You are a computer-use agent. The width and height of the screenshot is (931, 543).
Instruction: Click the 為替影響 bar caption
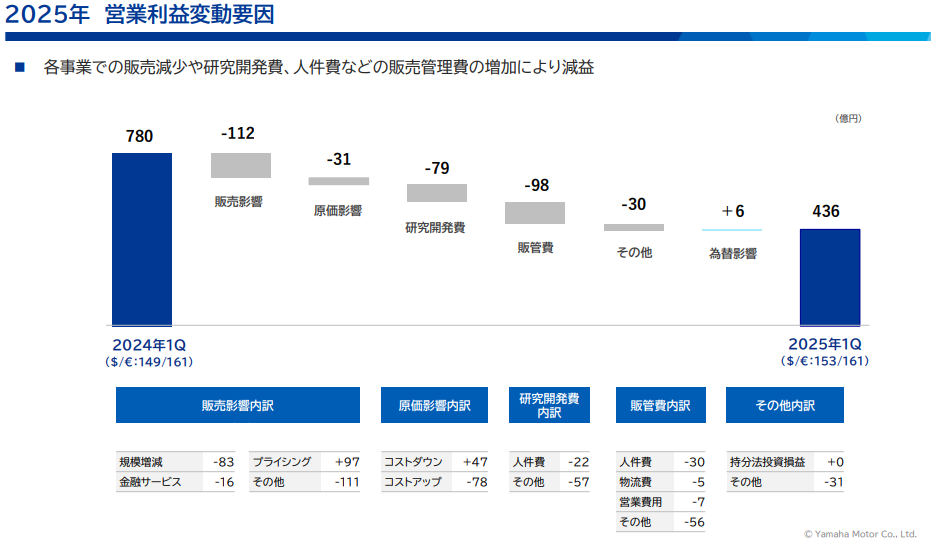[x=733, y=254]
